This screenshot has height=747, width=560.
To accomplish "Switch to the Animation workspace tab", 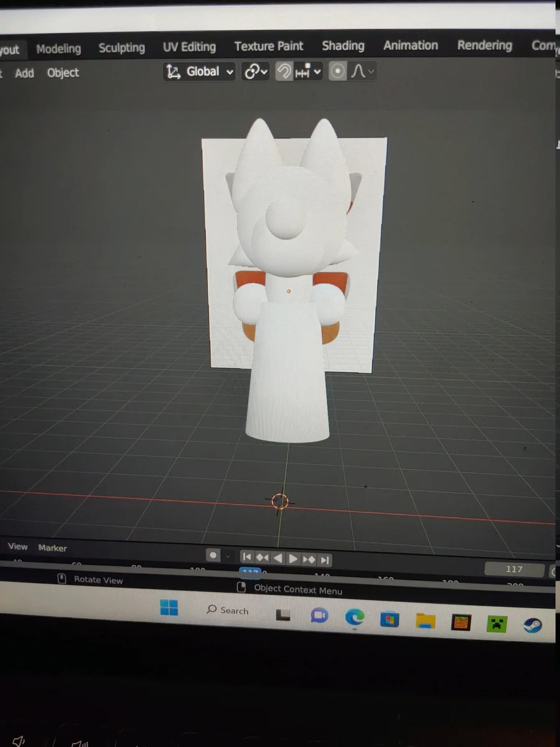I will [411, 45].
